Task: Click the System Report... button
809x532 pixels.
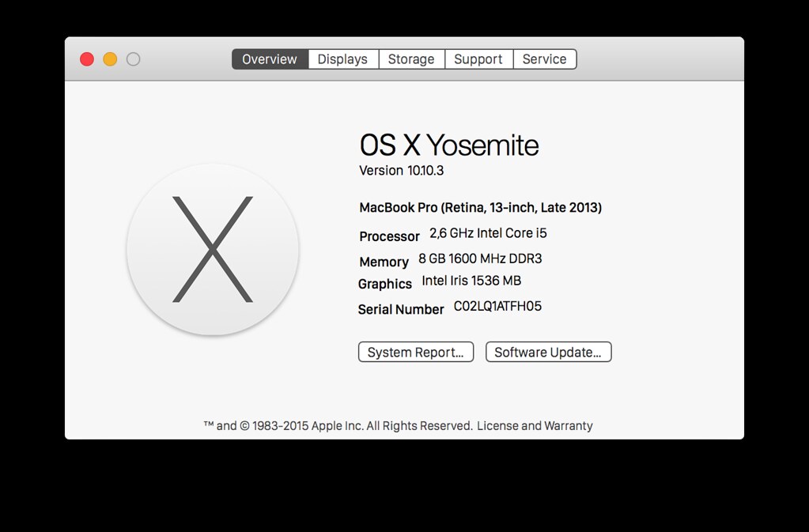Action: 416,352
